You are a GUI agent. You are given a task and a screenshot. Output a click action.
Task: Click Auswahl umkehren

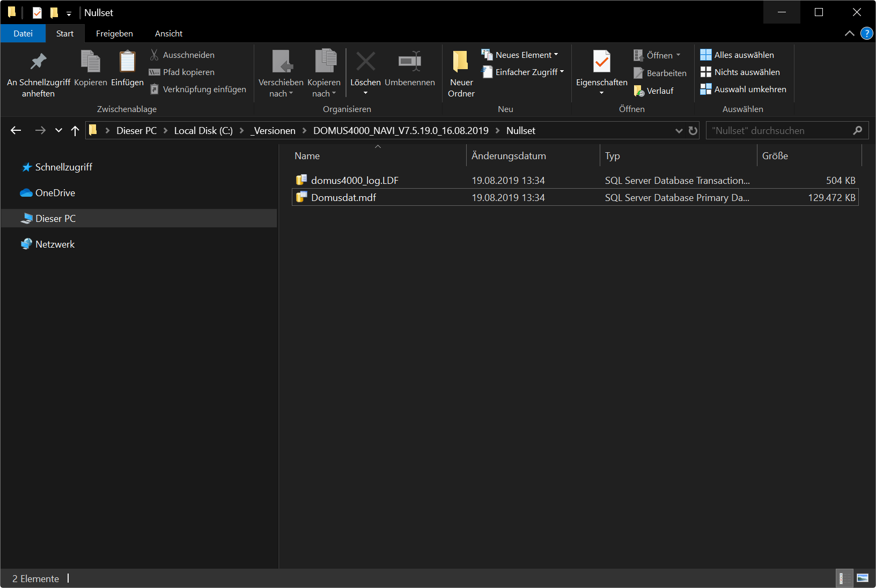[744, 89]
